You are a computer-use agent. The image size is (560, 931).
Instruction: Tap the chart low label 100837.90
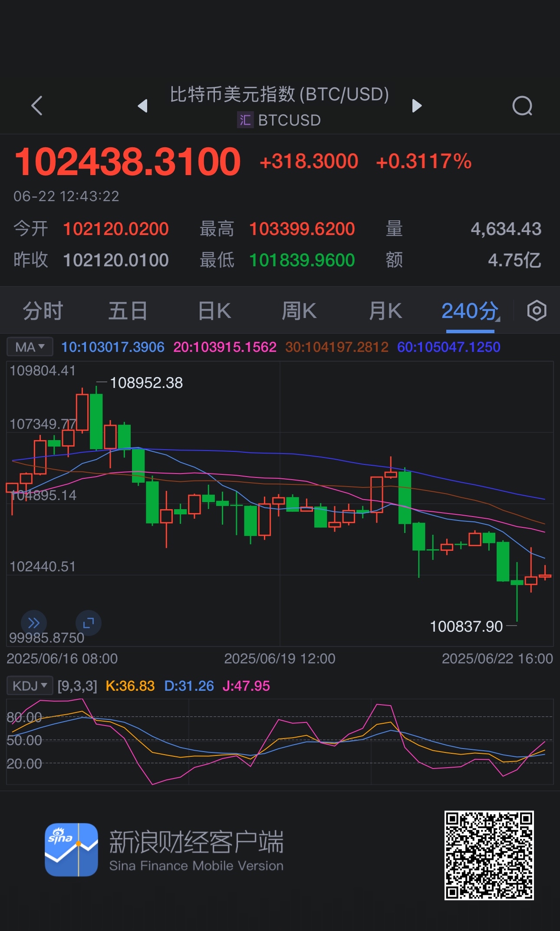466,626
